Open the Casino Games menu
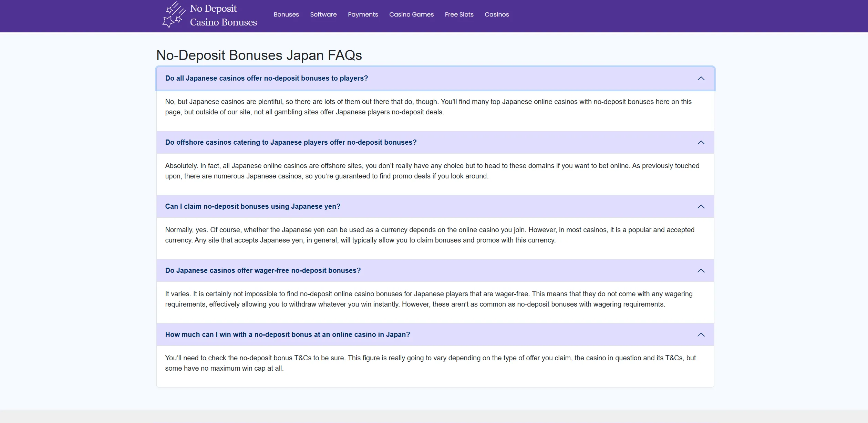Viewport: 868px width, 423px height. pyautogui.click(x=411, y=14)
